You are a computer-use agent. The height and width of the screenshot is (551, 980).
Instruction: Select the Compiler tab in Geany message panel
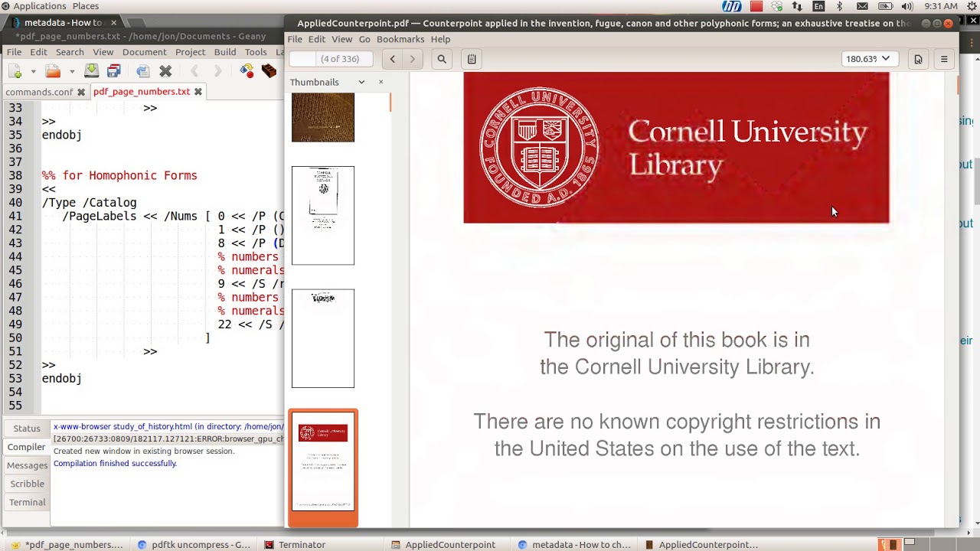click(26, 447)
